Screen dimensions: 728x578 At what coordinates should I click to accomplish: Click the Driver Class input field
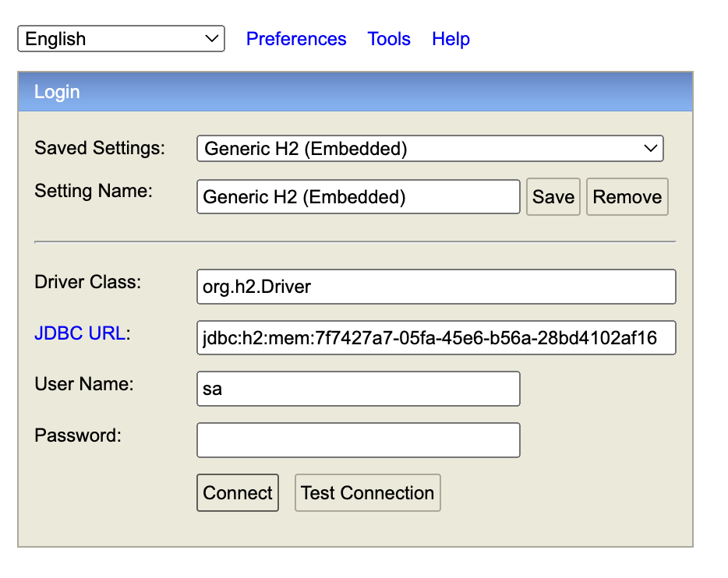tap(436, 287)
